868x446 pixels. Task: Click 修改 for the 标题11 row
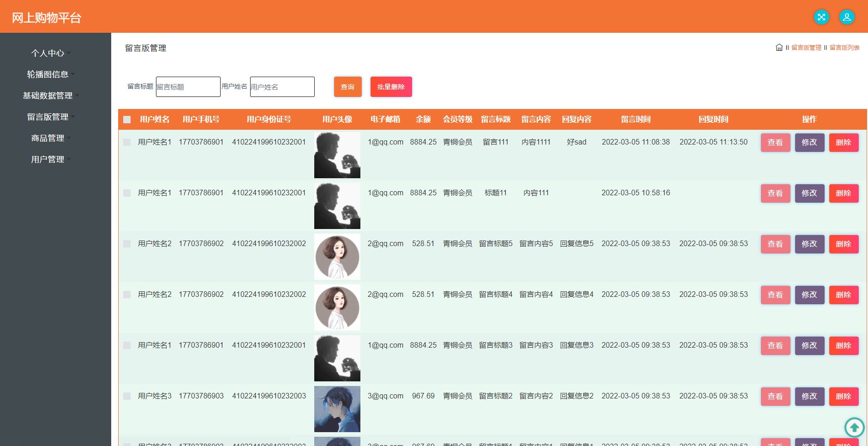click(809, 193)
